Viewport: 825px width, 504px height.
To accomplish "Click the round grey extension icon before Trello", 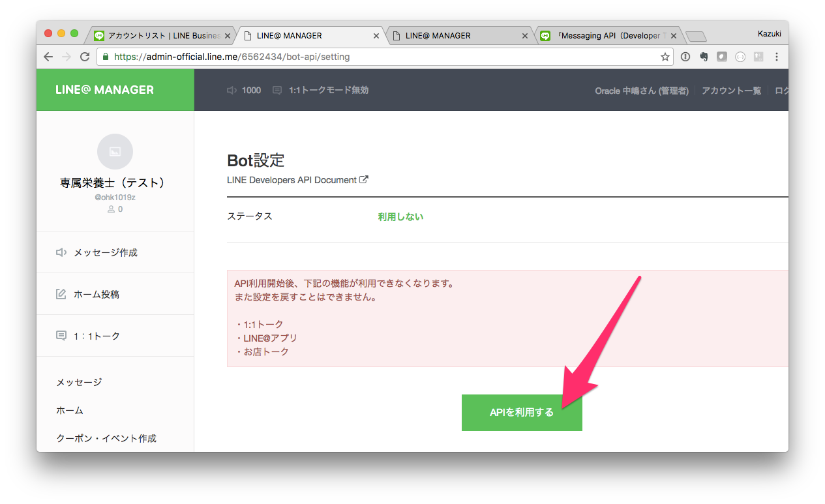I will coord(740,57).
